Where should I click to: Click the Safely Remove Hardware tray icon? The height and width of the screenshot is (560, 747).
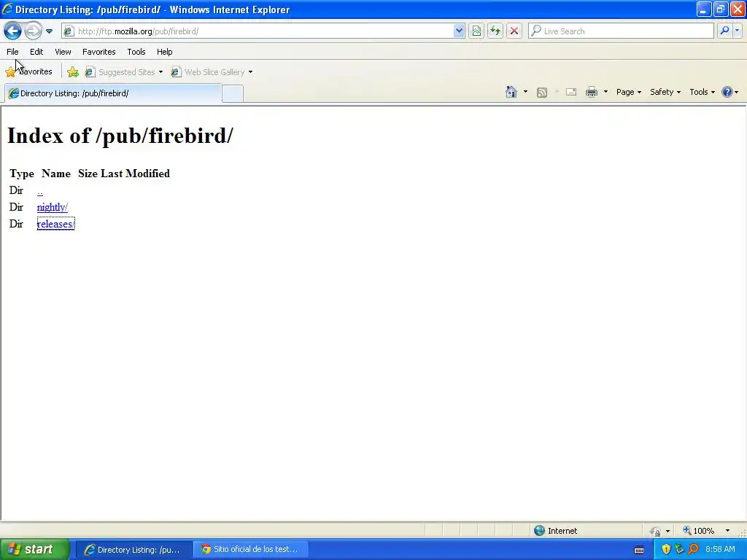coord(679,550)
